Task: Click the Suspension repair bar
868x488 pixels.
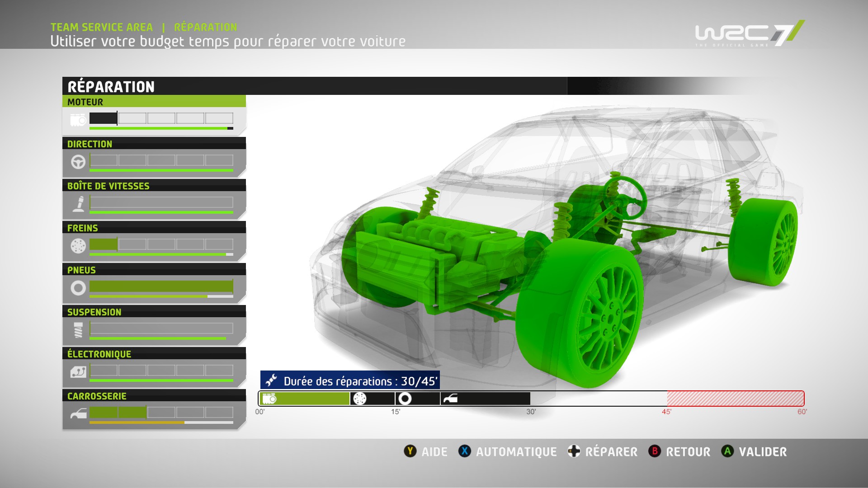Action: [x=161, y=328]
